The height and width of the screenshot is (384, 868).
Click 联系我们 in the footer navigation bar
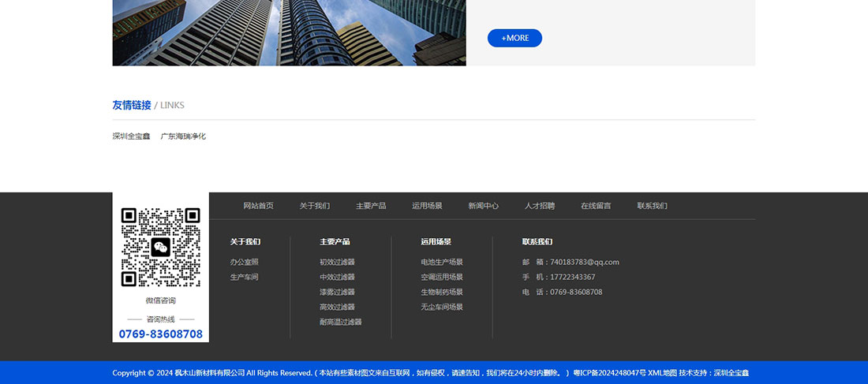tap(652, 206)
